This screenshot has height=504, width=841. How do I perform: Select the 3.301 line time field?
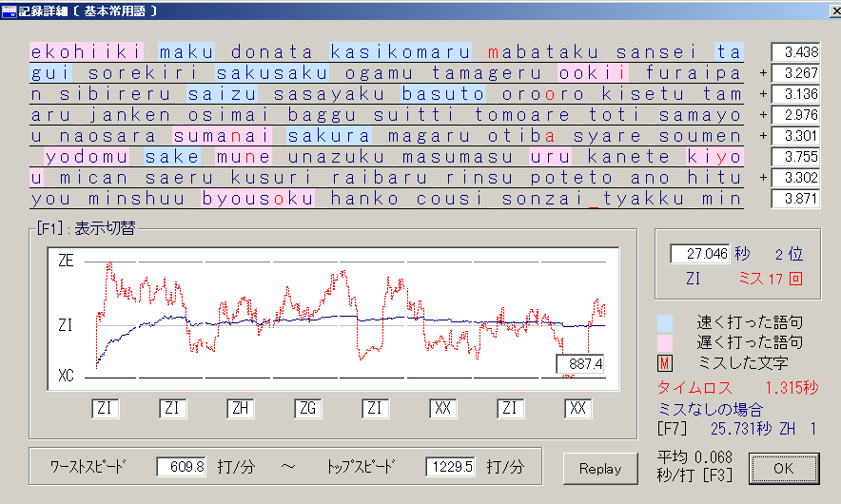tap(795, 136)
